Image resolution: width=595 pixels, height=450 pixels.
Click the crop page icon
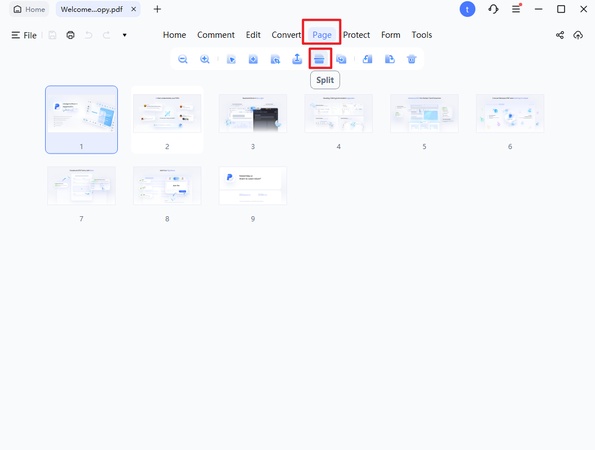(275, 59)
